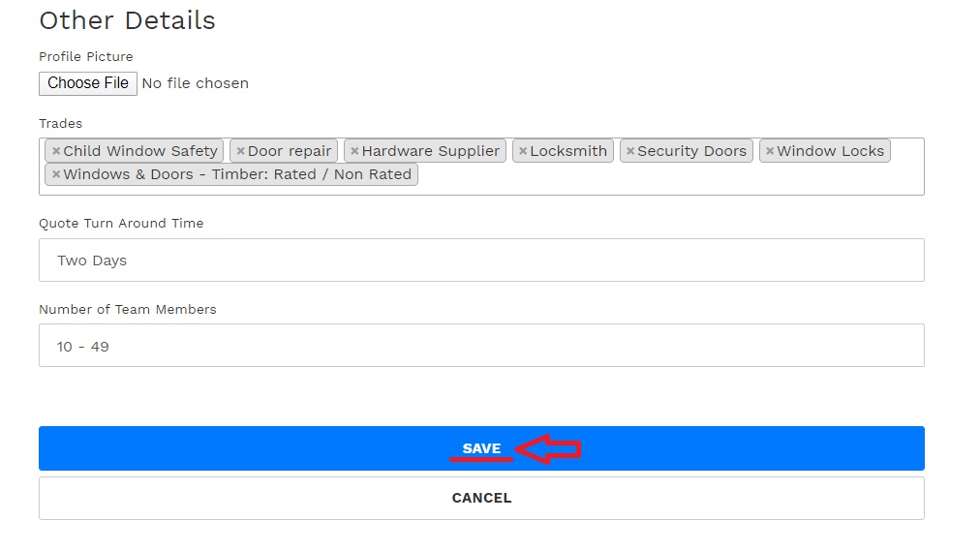Select the Hardware Supplier tag label

click(x=431, y=151)
